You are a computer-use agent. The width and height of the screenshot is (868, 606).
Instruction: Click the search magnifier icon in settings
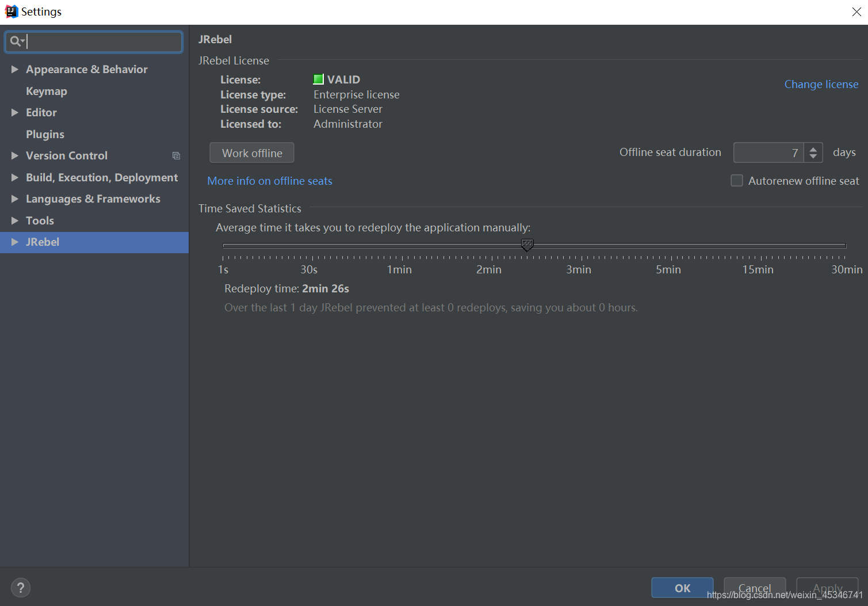pyautogui.click(x=16, y=41)
